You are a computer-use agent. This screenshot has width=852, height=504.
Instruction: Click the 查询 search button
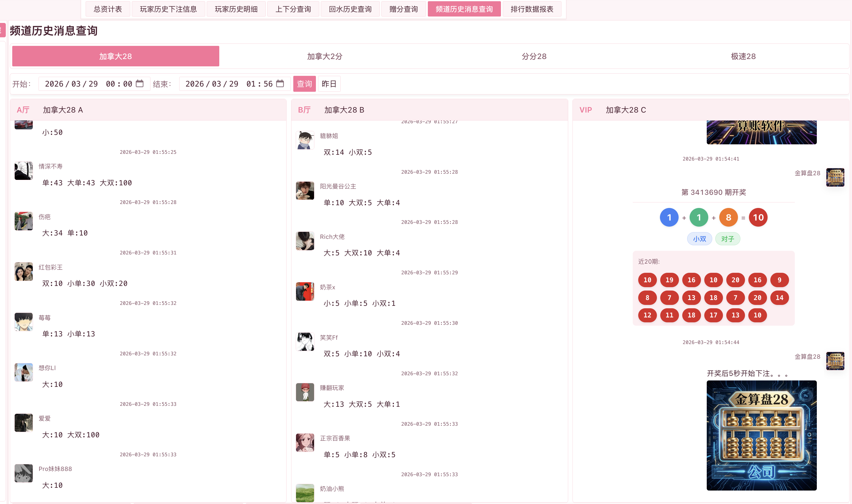coord(304,84)
